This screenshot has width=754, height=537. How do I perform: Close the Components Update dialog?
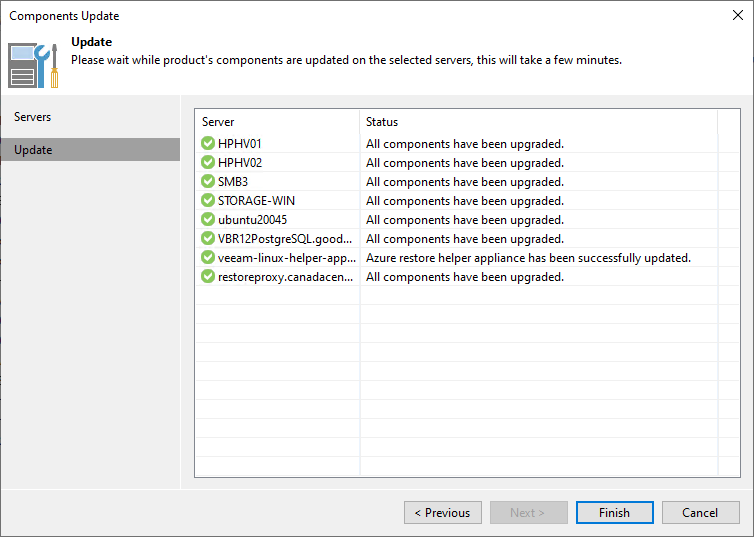[x=736, y=16]
